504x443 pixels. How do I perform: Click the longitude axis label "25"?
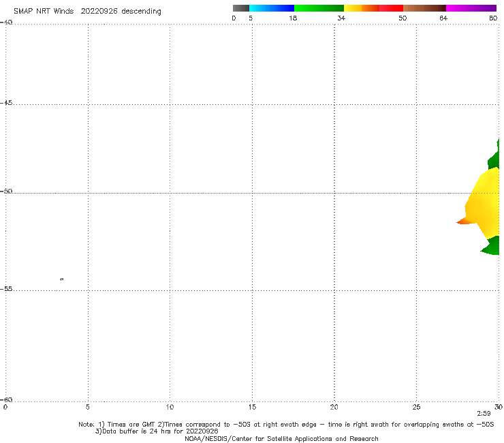coord(416,408)
